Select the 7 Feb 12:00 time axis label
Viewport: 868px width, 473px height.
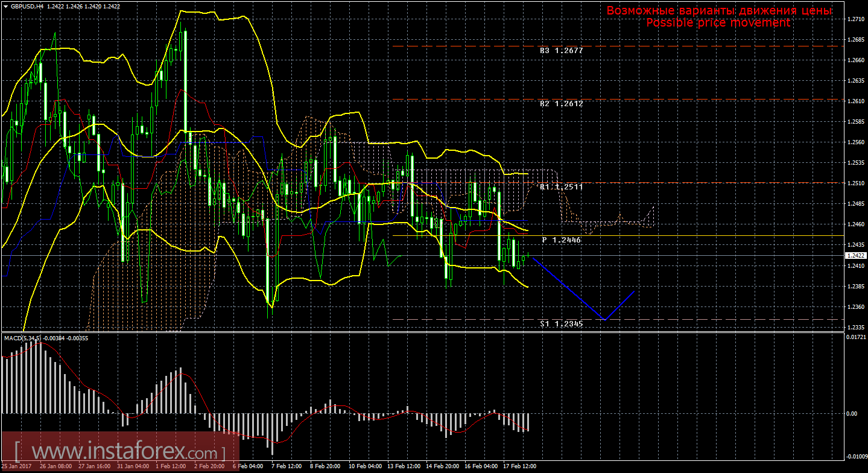tap(287, 466)
